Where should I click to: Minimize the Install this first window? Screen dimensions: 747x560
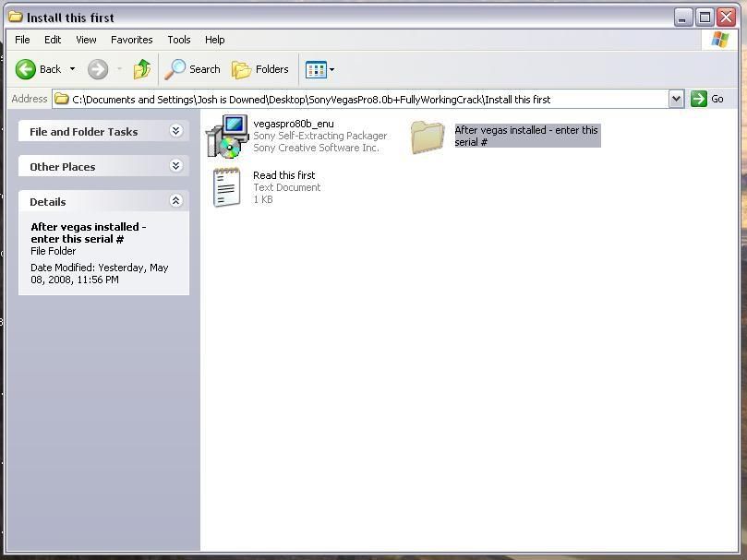(683, 18)
